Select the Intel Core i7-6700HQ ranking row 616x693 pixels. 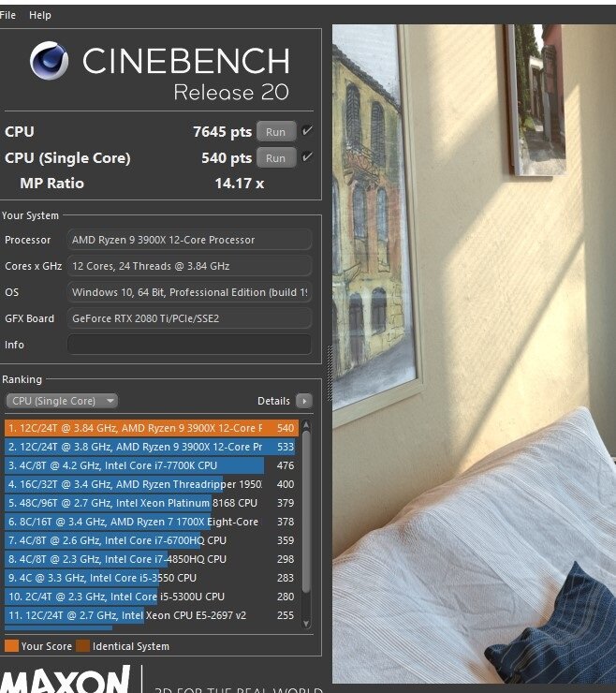tap(152, 540)
